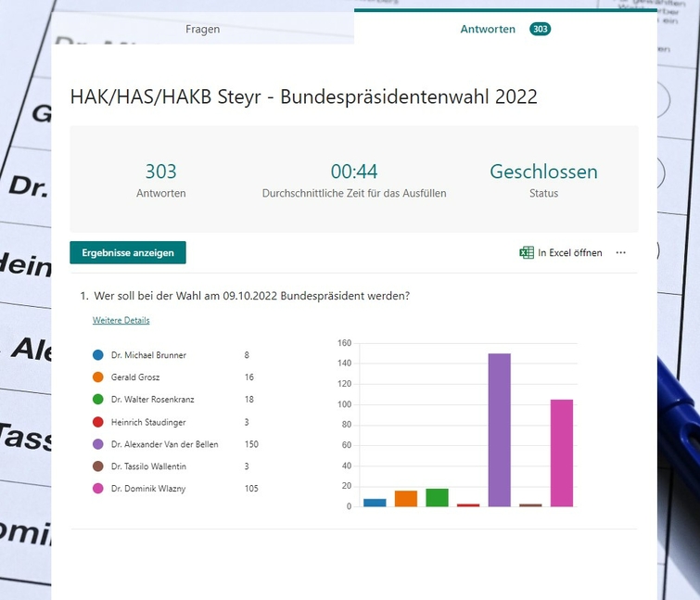This screenshot has width=700, height=600.
Task: Open results in Excel
Action: [561, 252]
